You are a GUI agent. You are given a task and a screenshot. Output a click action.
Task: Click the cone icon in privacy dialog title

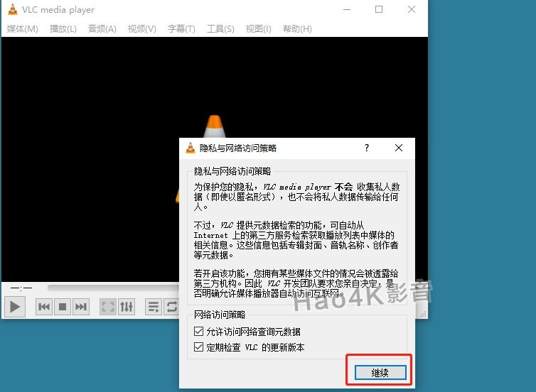(191, 148)
